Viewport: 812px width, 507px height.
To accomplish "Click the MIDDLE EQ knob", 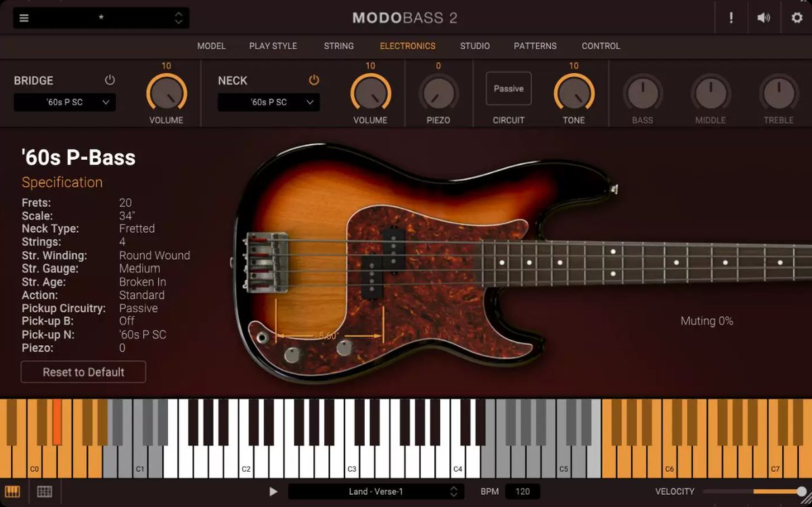I will [710, 93].
